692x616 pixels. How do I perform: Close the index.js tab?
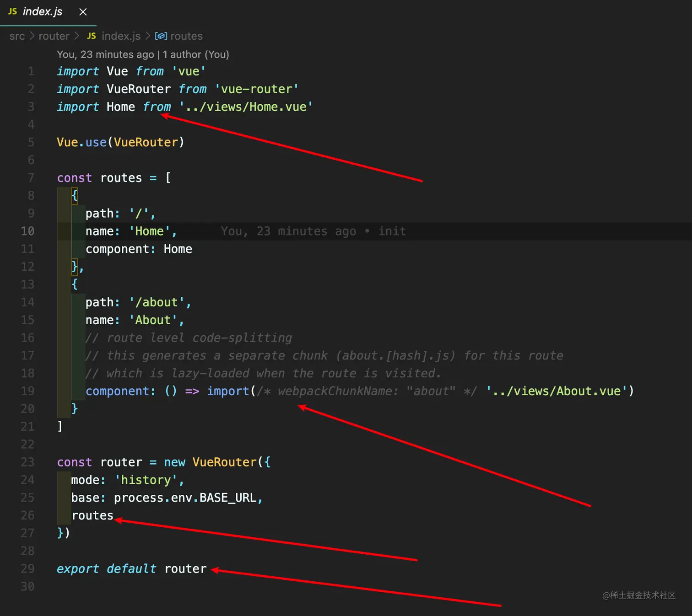(83, 12)
